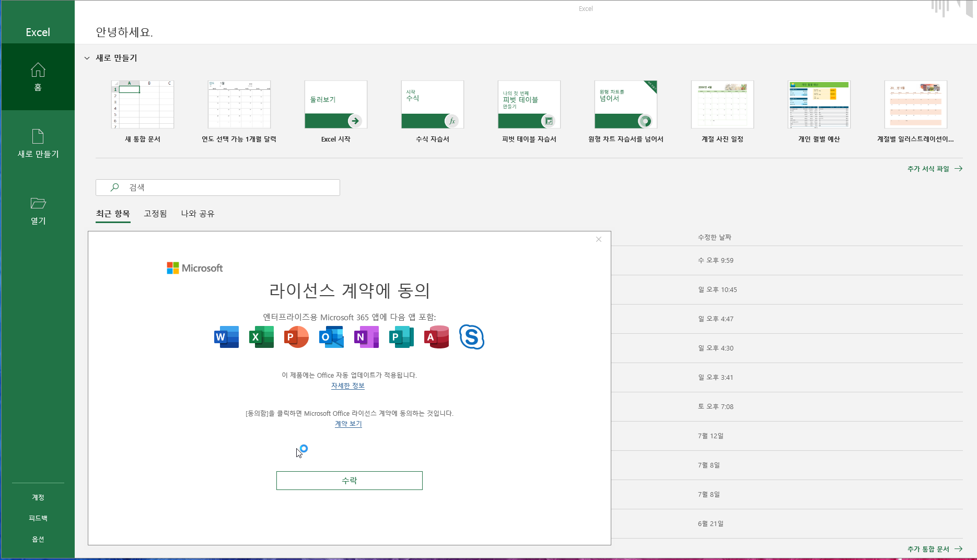Select the 새 통합 문서 template
977x560 pixels.
143,112
